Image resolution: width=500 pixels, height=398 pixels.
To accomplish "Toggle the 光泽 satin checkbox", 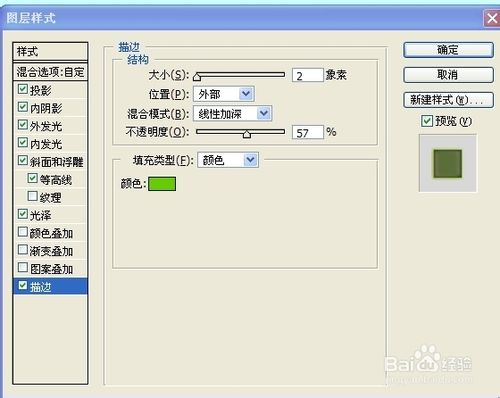I will tap(23, 214).
